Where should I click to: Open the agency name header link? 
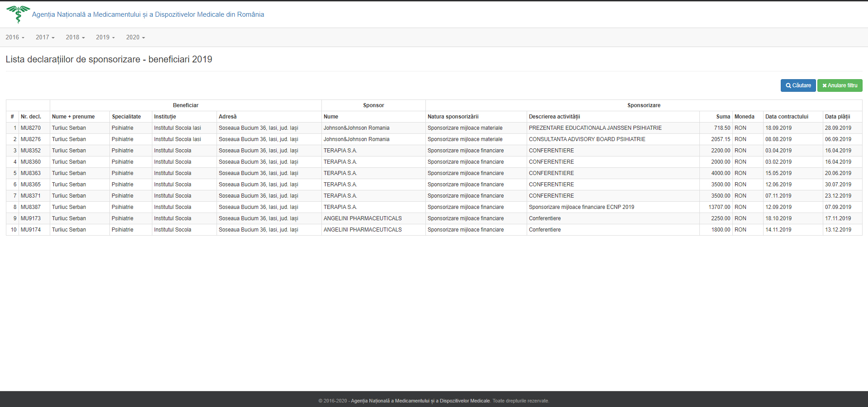tap(148, 14)
